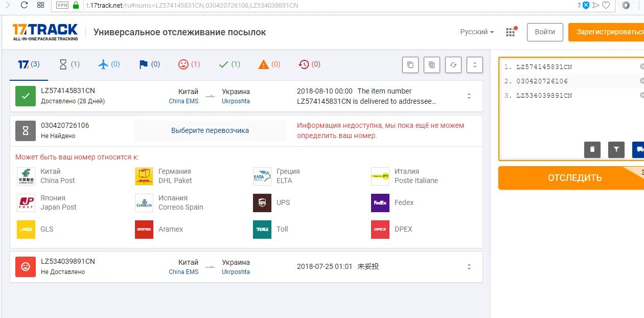Open China EMS link in LZ534039891CN row

tap(183, 272)
